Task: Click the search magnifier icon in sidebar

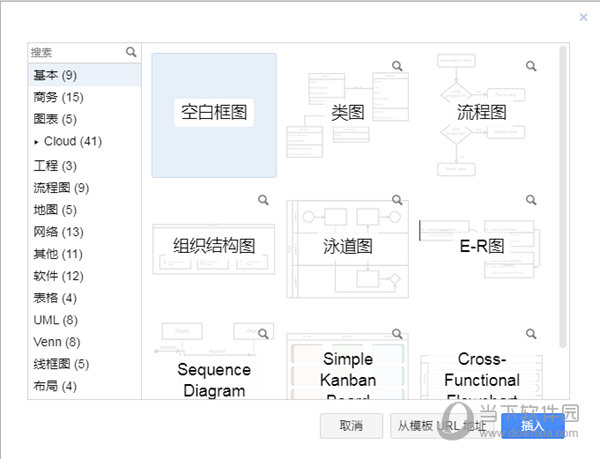Action: (x=131, y=52)
